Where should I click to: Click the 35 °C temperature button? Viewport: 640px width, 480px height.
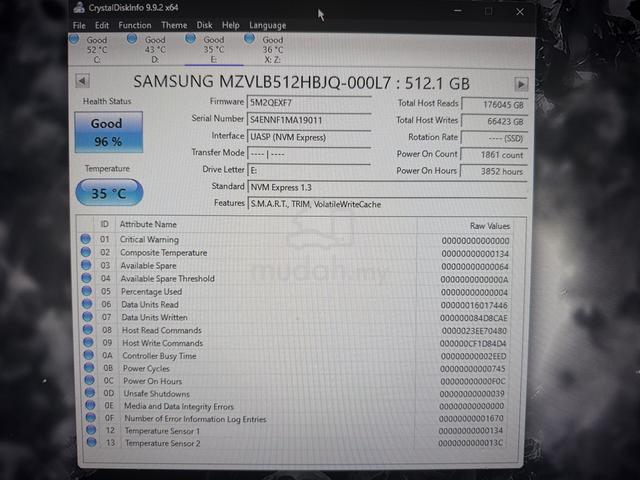coord(109,193)
